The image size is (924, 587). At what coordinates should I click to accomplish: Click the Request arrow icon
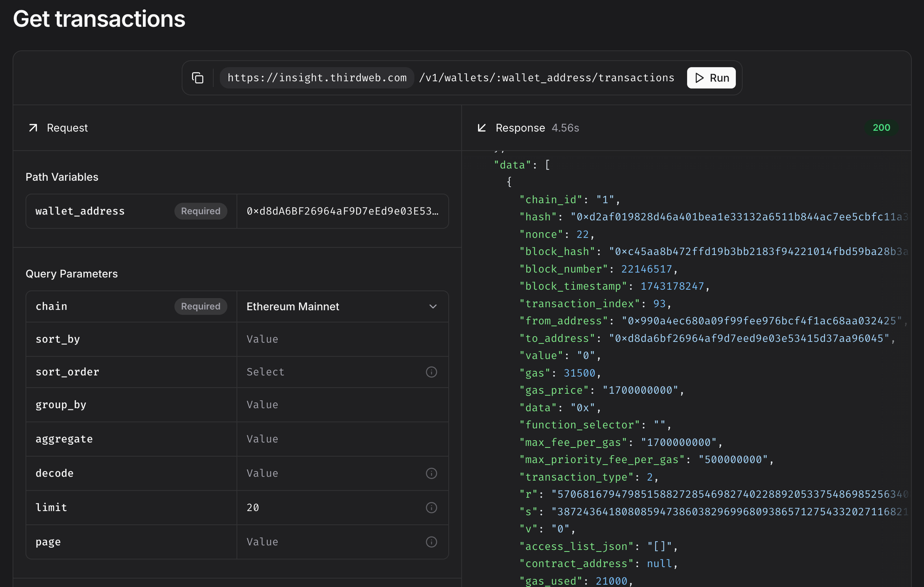pyautogui.click(x=33, y=128)
